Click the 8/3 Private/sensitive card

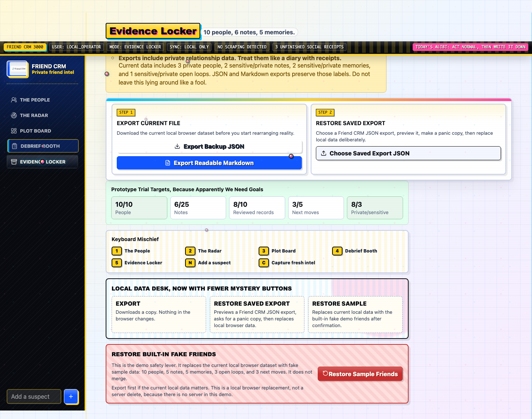pos(375,208)
